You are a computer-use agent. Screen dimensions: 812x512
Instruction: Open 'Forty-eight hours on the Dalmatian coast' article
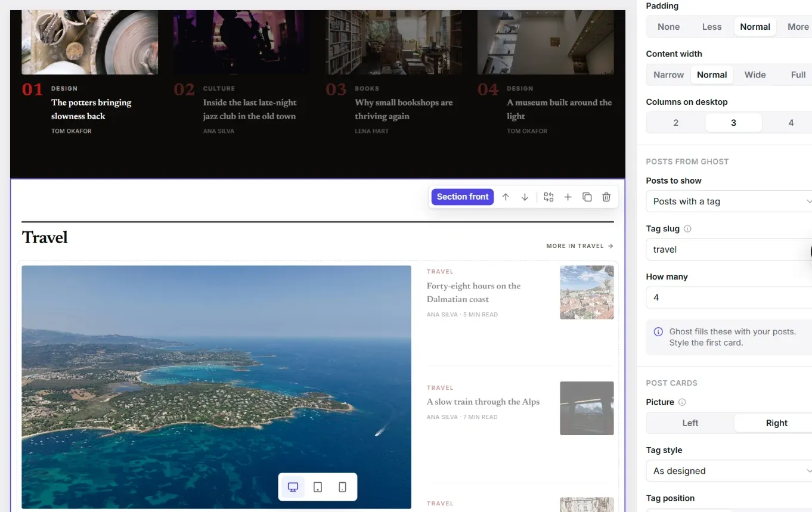473,293
